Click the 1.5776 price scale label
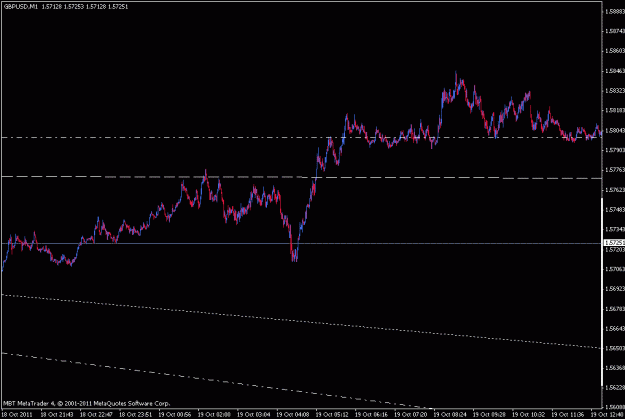 [615, 170]
